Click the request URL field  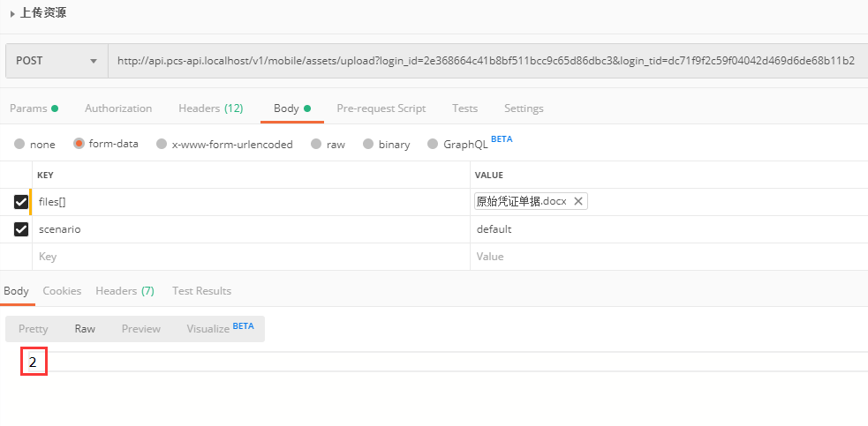[x=486, y=61]
